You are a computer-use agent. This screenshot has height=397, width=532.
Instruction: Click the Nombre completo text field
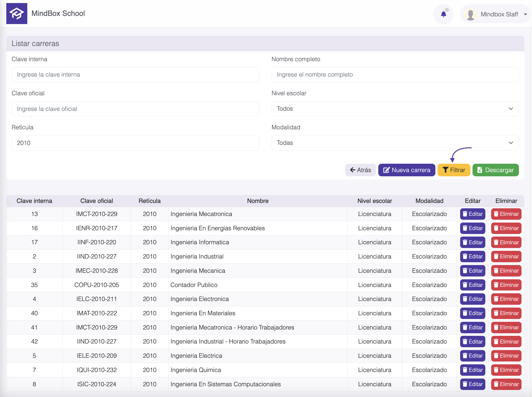click(x=395, y=74)
